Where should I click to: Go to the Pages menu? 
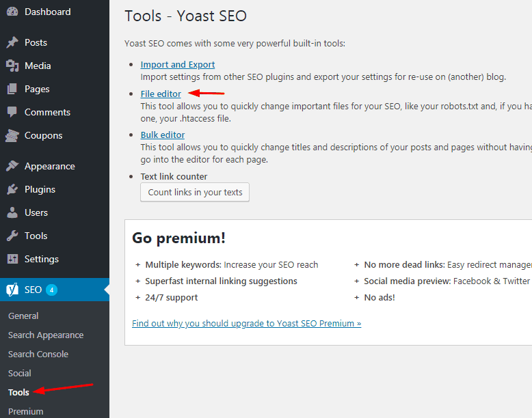(x=55, y=89)
